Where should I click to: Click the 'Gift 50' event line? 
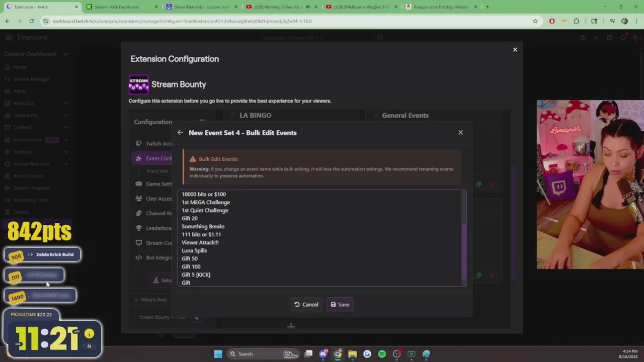click(x=190, y=258)
